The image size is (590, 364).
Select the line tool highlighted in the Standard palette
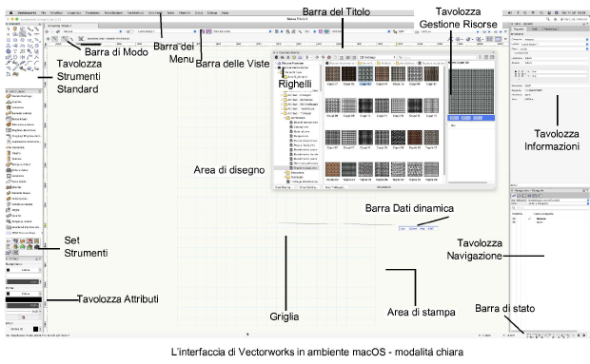(23, 34)
